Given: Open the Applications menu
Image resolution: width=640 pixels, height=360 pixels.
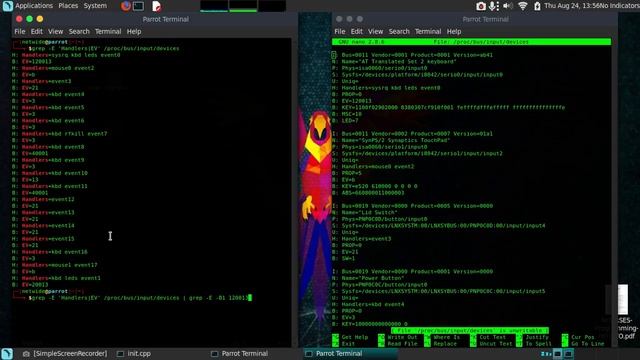Looking at the screenshot, I should pyautogui.click(x=34, y=6).
